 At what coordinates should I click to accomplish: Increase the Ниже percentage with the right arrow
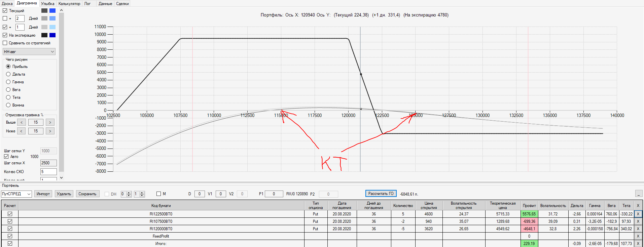(x=50, y=131)
